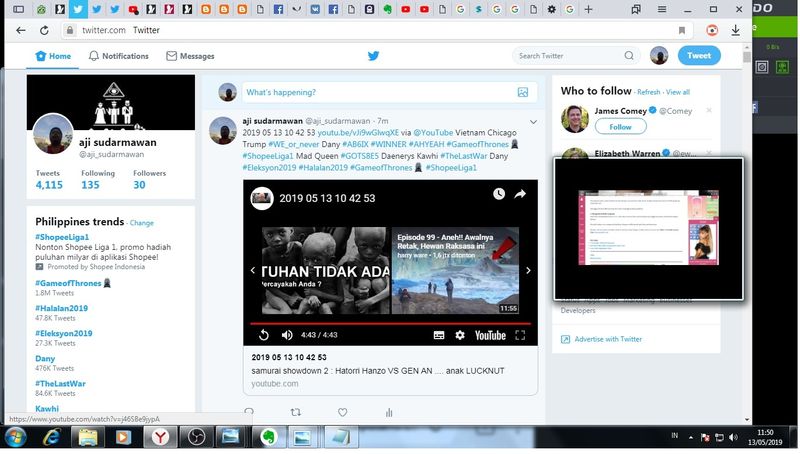Open TUHAN TIDAK ADA suggested video thumbnail
The image size is (800, 454).
coord(326,270)
